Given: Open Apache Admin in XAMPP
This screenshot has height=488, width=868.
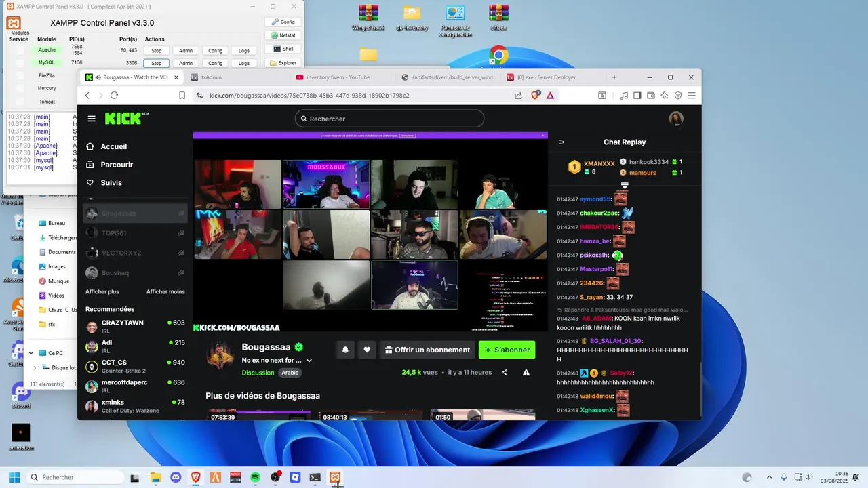Looking at the screenshot, I should tap(186, 50).
